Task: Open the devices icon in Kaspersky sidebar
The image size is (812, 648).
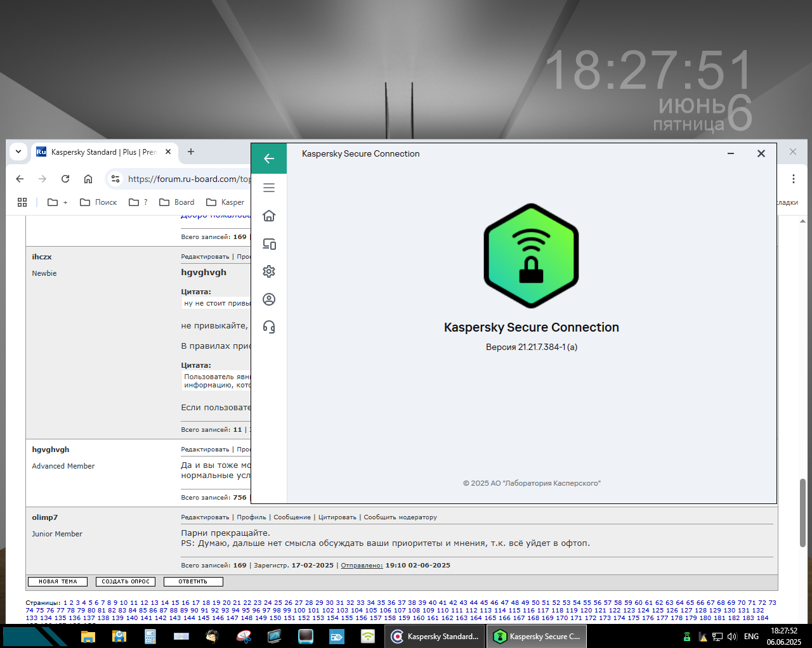Action: click(269, 243)
